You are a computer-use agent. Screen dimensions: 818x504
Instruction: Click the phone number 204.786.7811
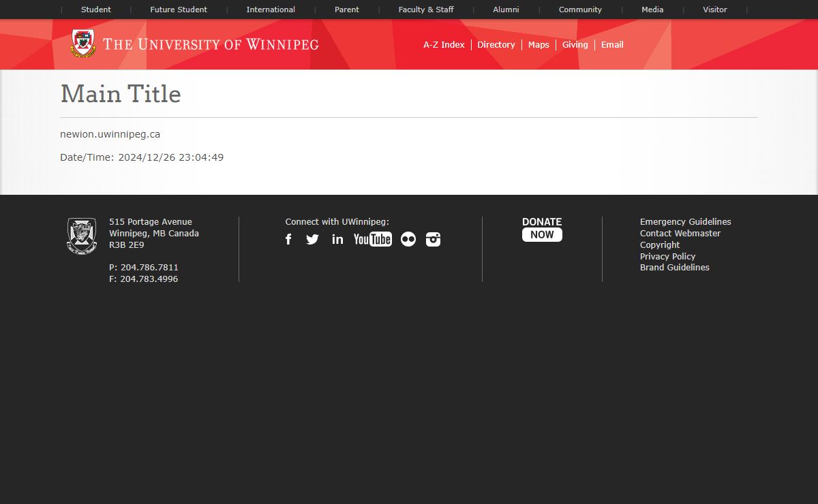[x=144, y=268]
